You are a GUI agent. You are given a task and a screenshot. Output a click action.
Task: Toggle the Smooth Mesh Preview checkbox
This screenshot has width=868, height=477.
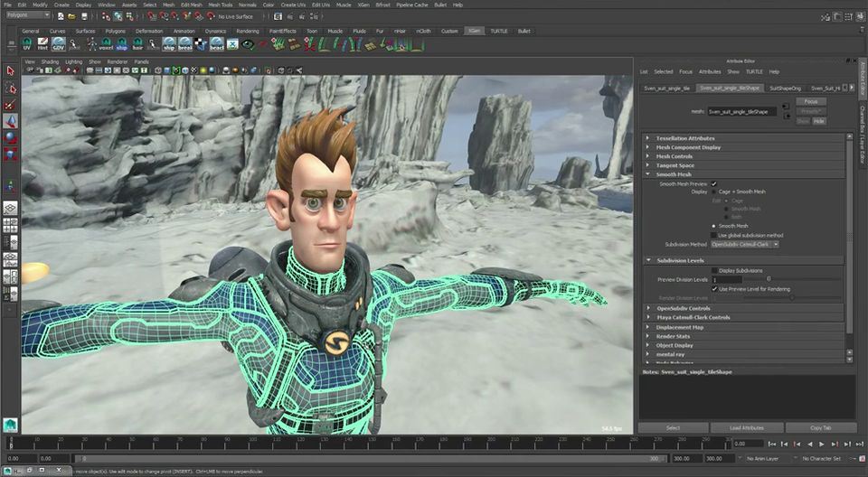(713, 183)
